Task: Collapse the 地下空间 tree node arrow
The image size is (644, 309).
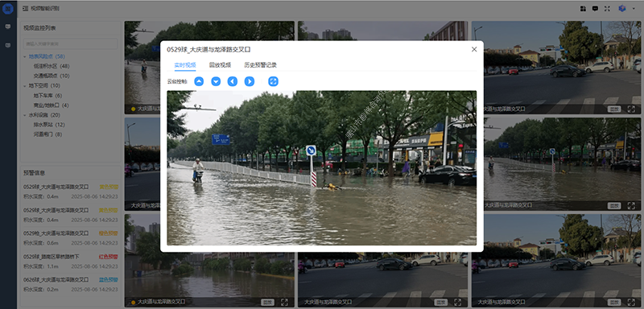Action: [x=25, y=86]
